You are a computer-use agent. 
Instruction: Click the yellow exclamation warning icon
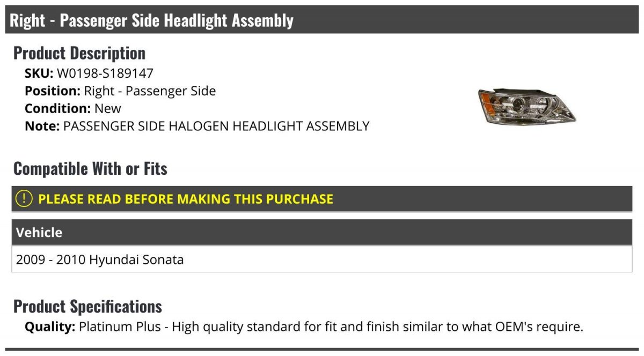pos(24,199)
